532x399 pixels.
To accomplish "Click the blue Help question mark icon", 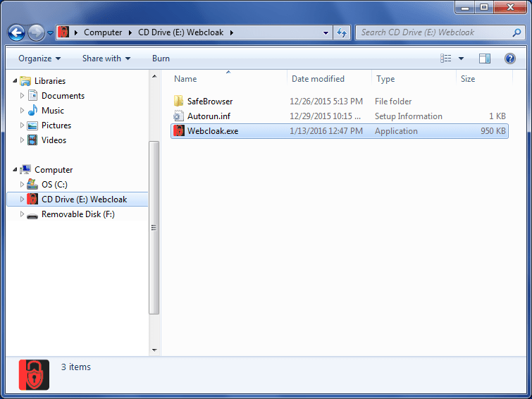I will [x=510, y=59].
